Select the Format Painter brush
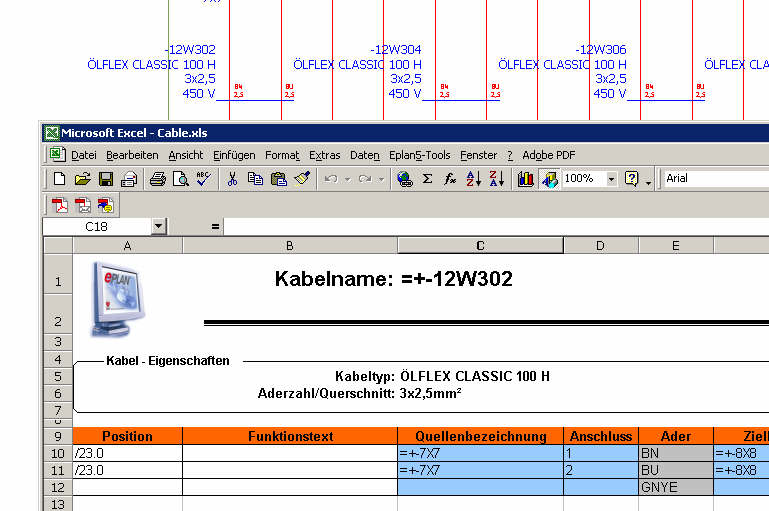The image size is (769, 511). (x=302, y=179)
